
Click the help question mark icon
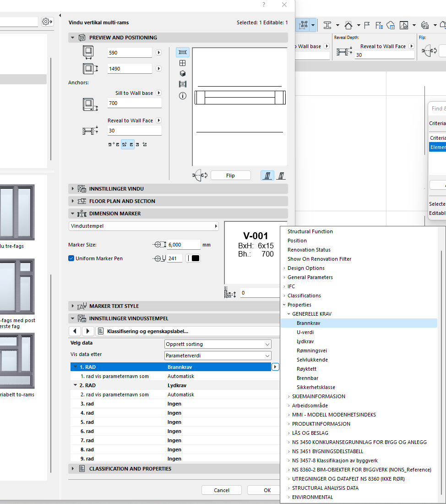pyautogui.click(x=263, y=5)
